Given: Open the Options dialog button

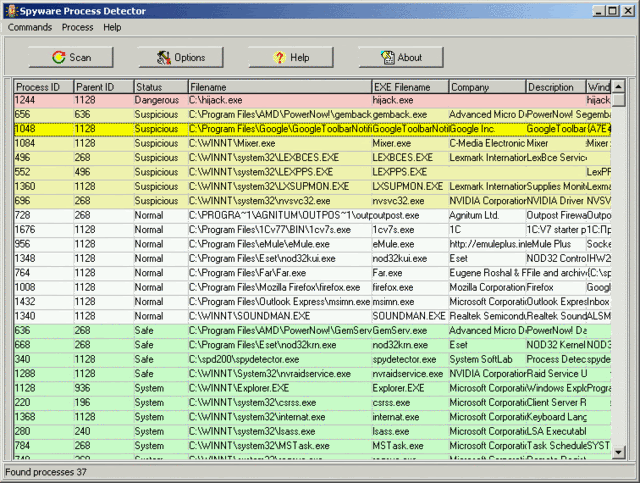Looking at the screenshot, I should click(181, 57).
